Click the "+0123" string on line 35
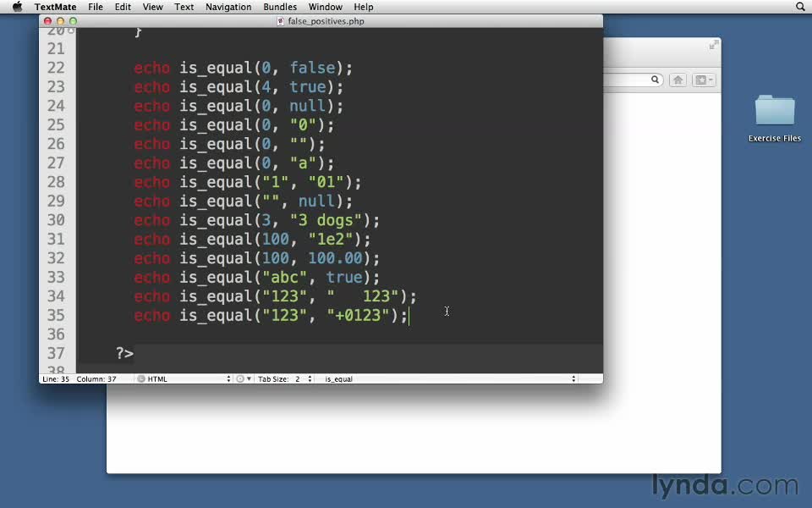Image resolution: width=812 pixels, height=508 pixels. tap(358, 316)
